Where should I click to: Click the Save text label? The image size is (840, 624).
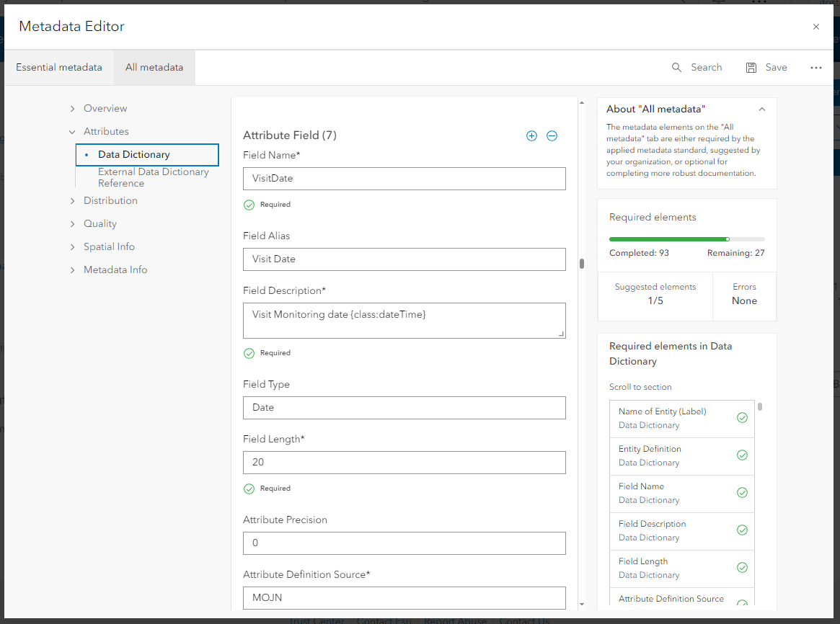[x=776, y=68]
